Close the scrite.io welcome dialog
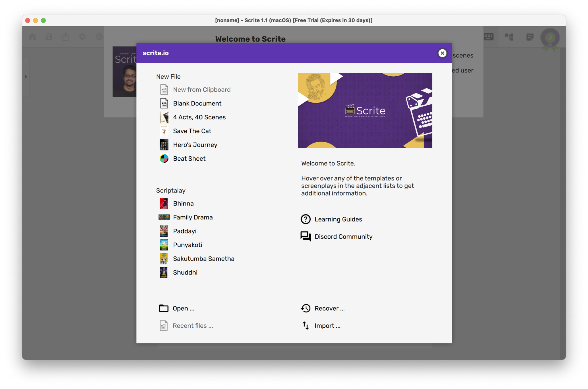Screen dimensions: 588x389 pos(442,53)
